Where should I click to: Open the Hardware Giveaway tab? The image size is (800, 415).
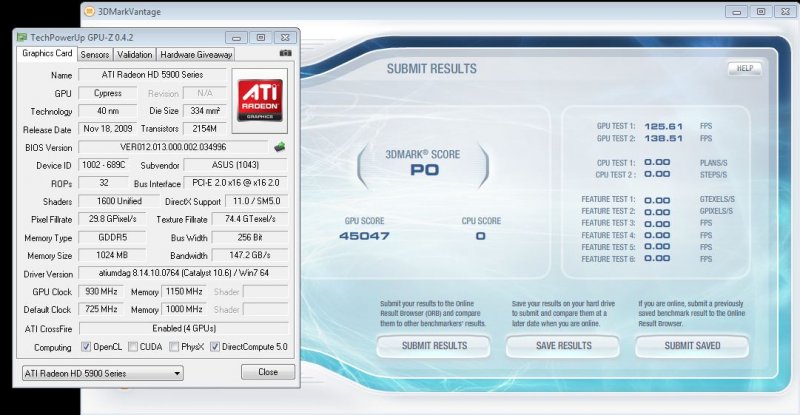196,55
